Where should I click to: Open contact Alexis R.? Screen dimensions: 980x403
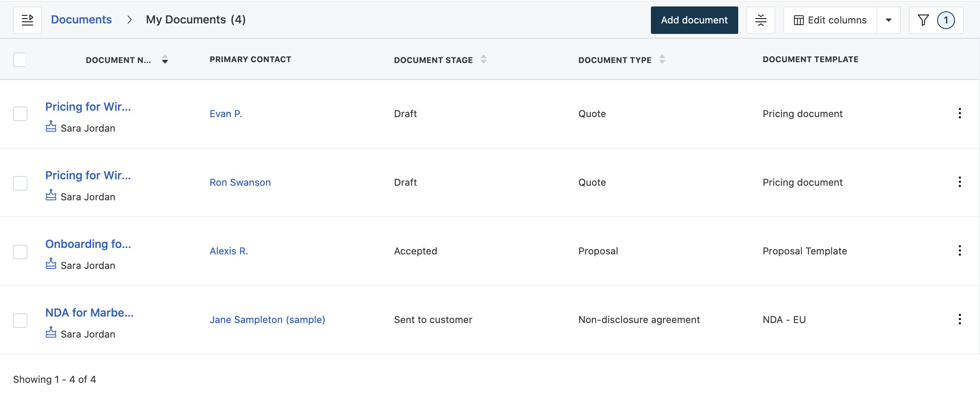[229, 251]
